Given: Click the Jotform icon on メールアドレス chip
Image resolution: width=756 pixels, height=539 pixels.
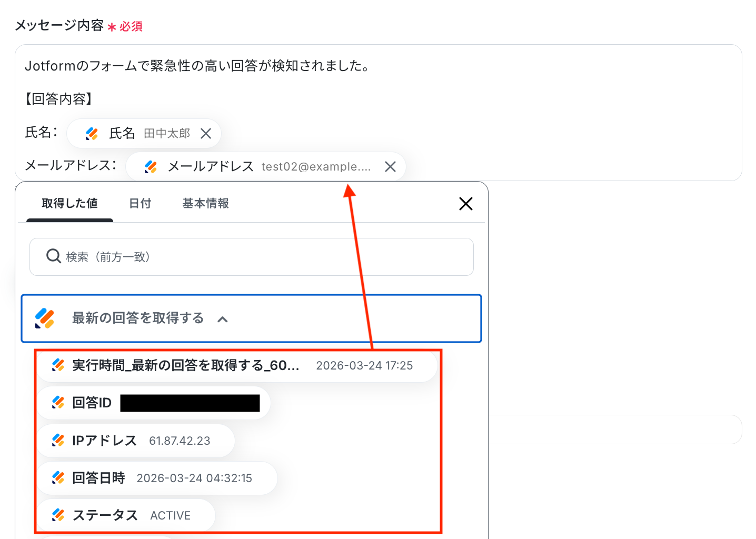Looking at the screenshot, I should click(151, 167).
